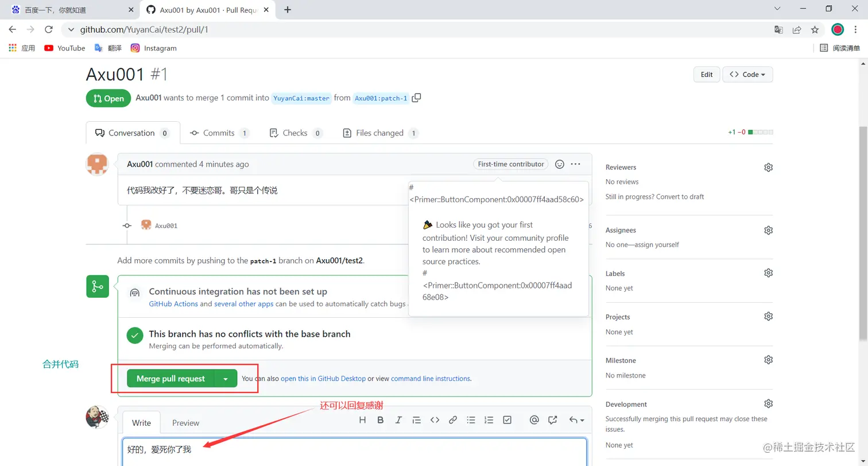
Task: Open YouTube bookmark
Action: (x=65, y=48)
